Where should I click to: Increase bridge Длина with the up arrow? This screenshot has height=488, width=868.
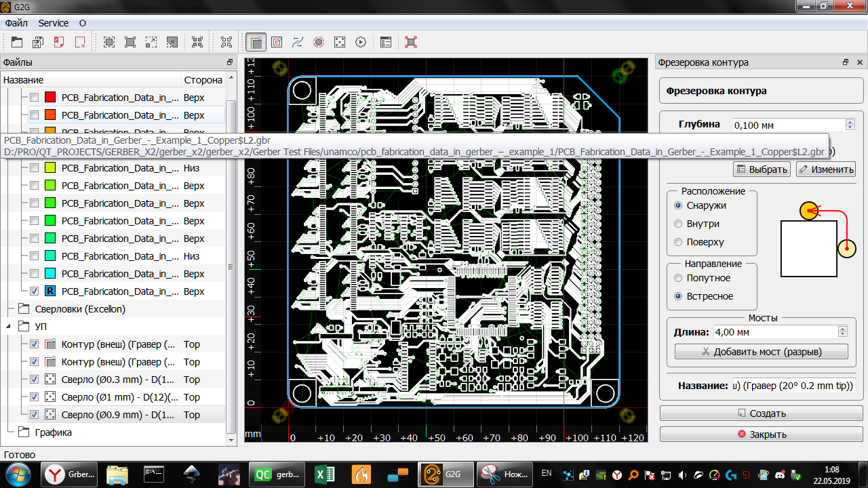click(x=843, y=329)
